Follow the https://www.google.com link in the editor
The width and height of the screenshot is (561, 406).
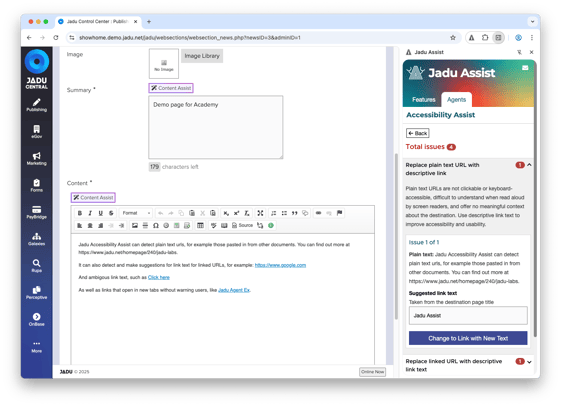280,265
